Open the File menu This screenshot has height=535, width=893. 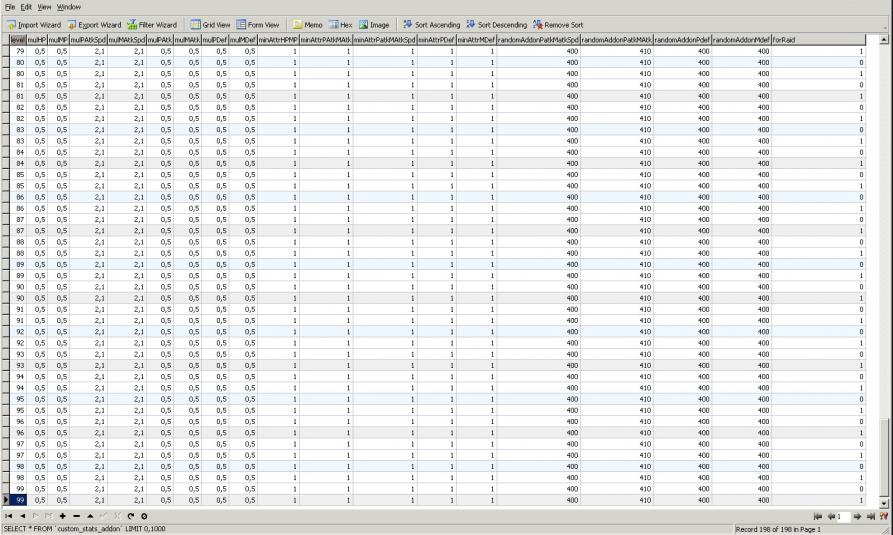click(10, 7)
